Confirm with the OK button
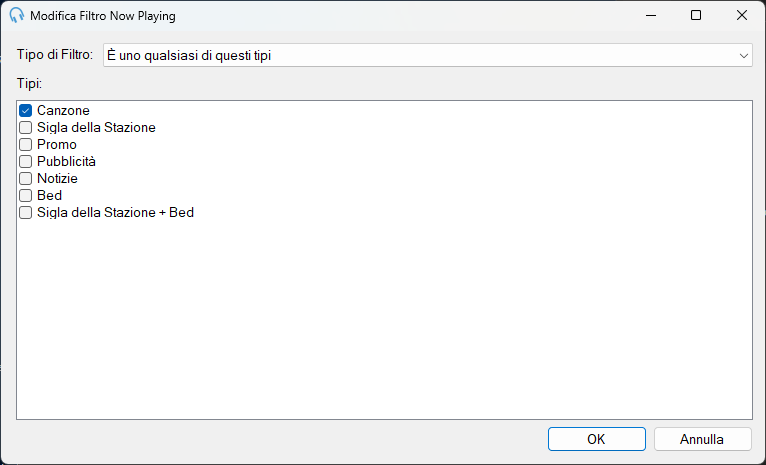The height and width of the screenshot is (465, 766). coord(596,439)
